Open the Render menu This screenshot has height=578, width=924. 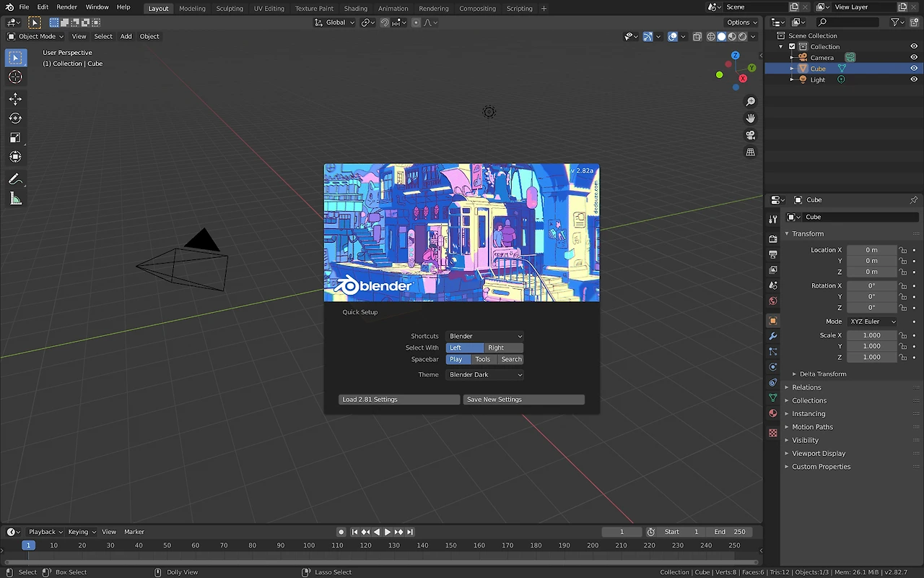[x=66, y=7]
